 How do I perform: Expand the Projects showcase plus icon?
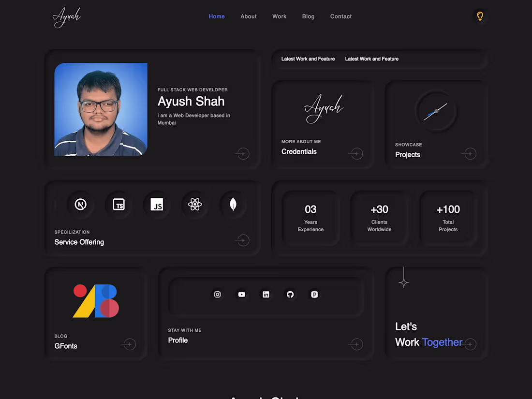coord(469,153)
